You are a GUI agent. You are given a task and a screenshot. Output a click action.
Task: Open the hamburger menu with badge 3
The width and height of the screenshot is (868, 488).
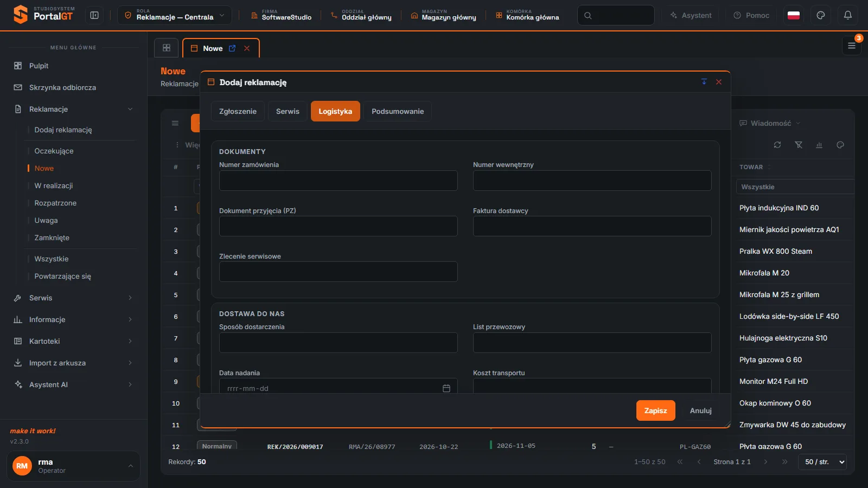pyautogui.click(x=852, y=46)
